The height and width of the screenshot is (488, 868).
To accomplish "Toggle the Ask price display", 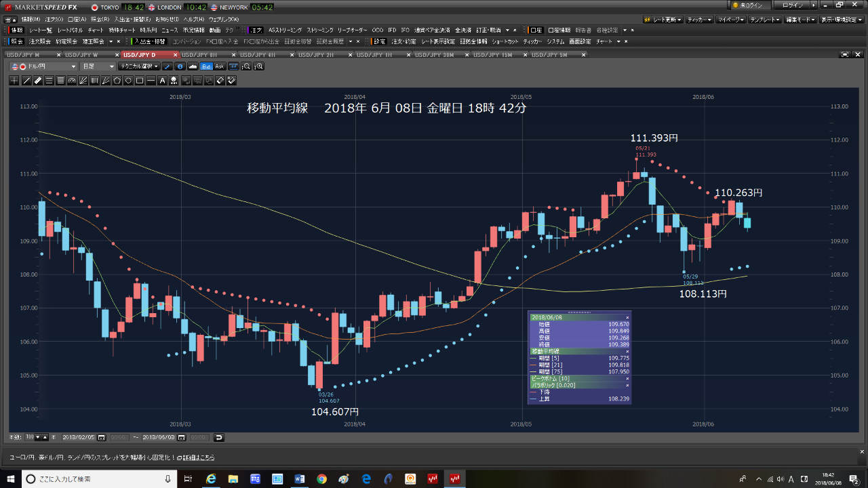I will click(219, 66).
